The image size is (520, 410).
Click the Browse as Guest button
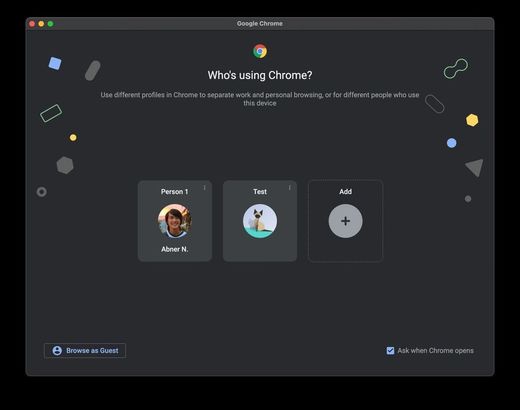pos(85,351)
